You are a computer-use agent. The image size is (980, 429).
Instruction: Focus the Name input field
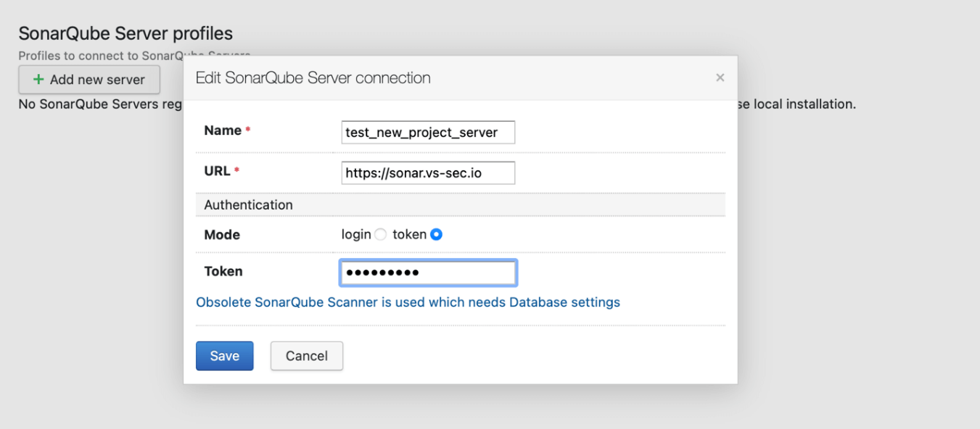point(428,133)
